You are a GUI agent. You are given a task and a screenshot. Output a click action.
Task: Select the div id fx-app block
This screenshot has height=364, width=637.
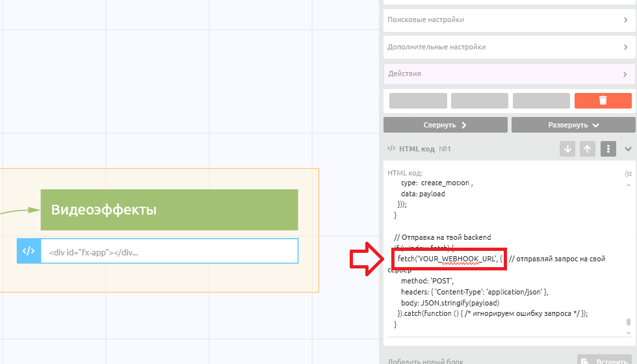[169, 252]
